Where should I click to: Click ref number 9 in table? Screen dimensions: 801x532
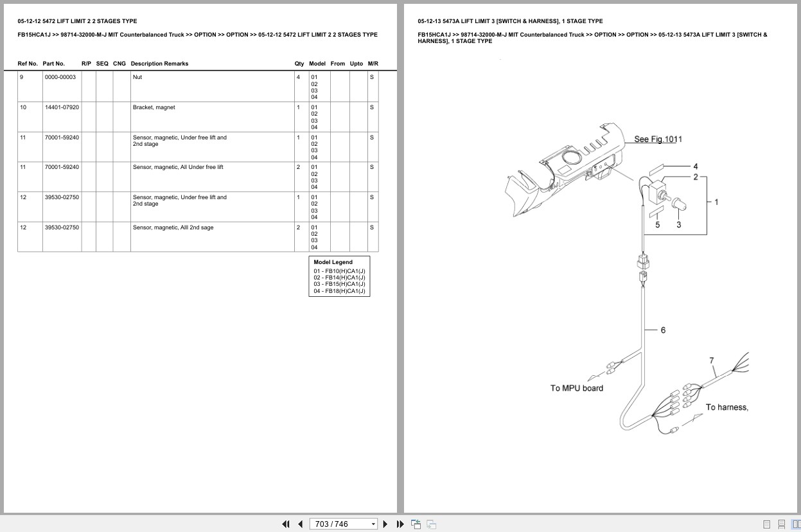click(21, 77)
